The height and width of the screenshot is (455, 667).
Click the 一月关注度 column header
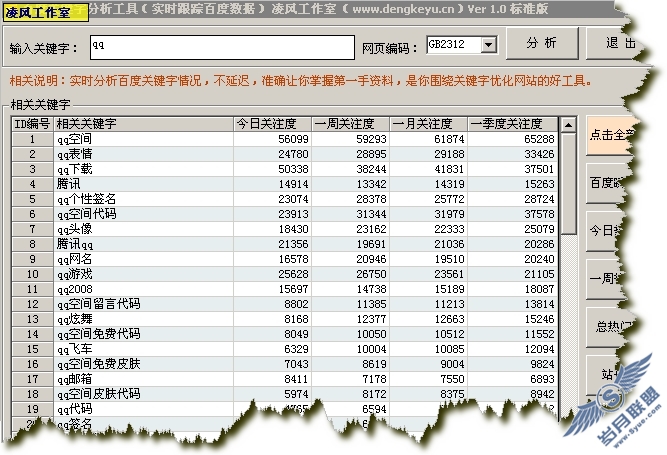[428, 124]
